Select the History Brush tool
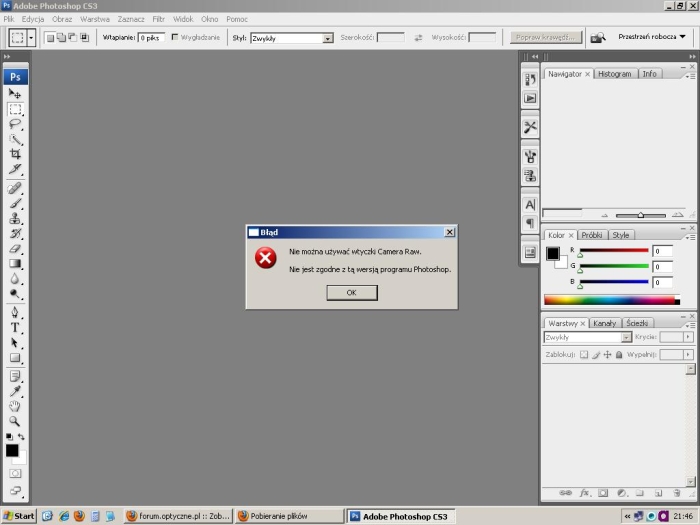This screenshot has width=700, height=525. pos(15,233)
